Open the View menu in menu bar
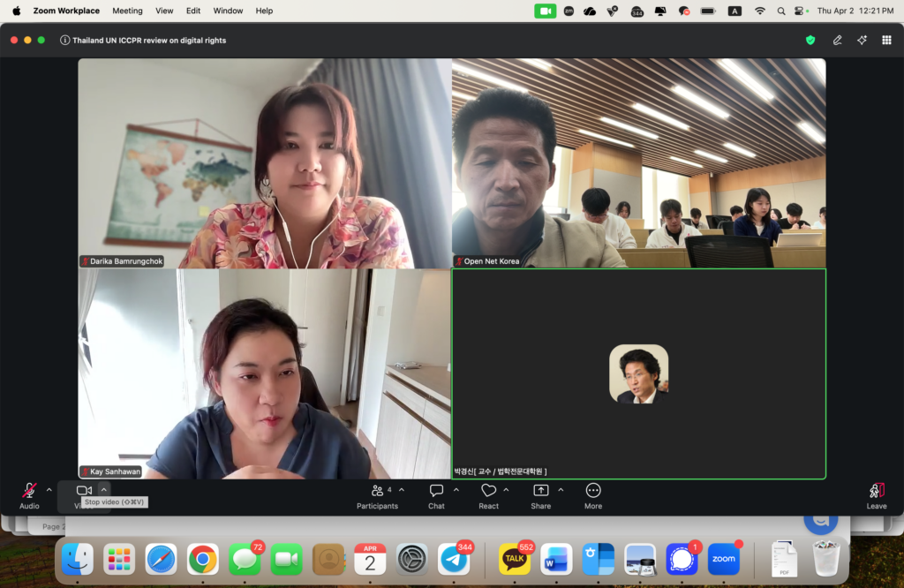The width and height of the screenshot is (904, 588). coord(164,11)
